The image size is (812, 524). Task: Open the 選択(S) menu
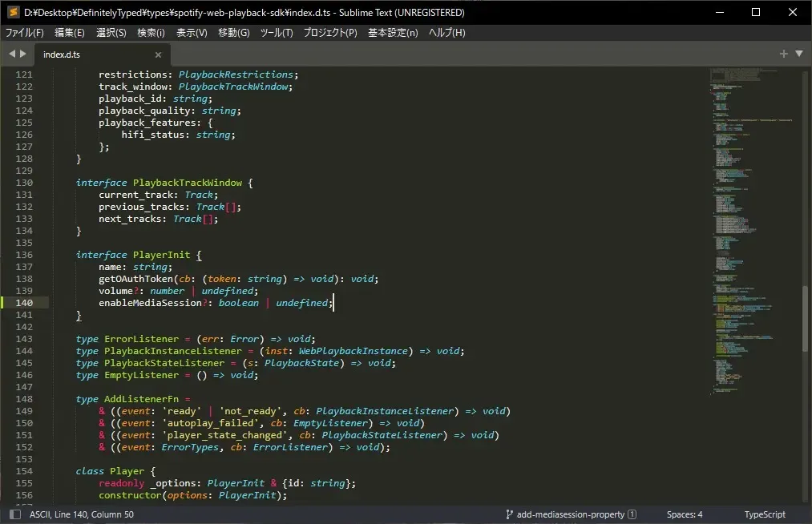pyautogui.click(x=111, y=33)
